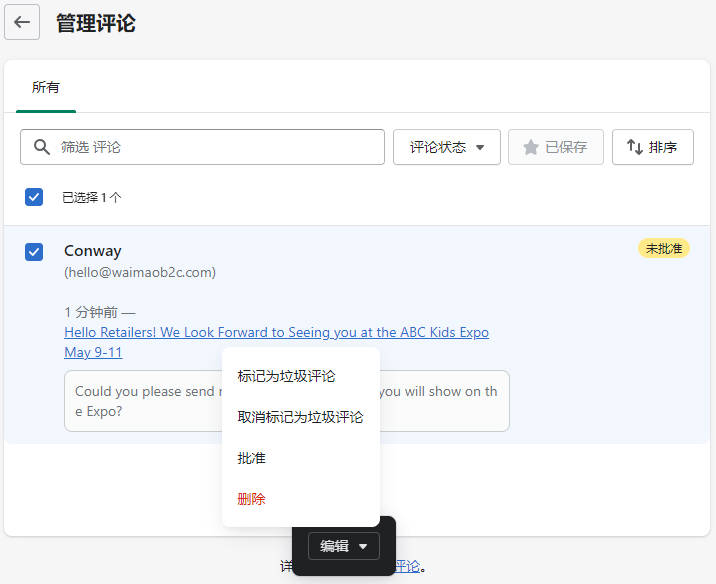The width and height of the screenshot is (716, 584).
Task: Select 批准 in the popup menu
Action: (x=301, y=458)
